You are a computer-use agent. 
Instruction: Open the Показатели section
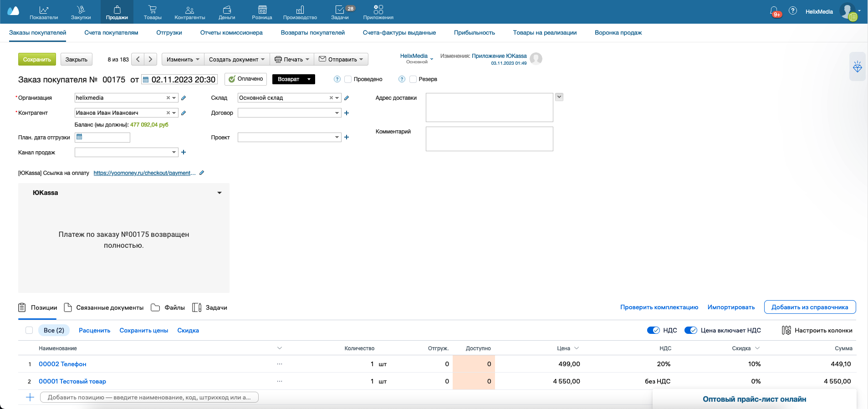pyautogui.click(x=44, y=12)
